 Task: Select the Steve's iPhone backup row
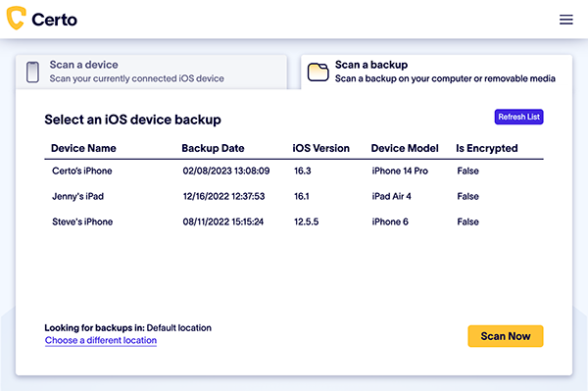(294, 221)
